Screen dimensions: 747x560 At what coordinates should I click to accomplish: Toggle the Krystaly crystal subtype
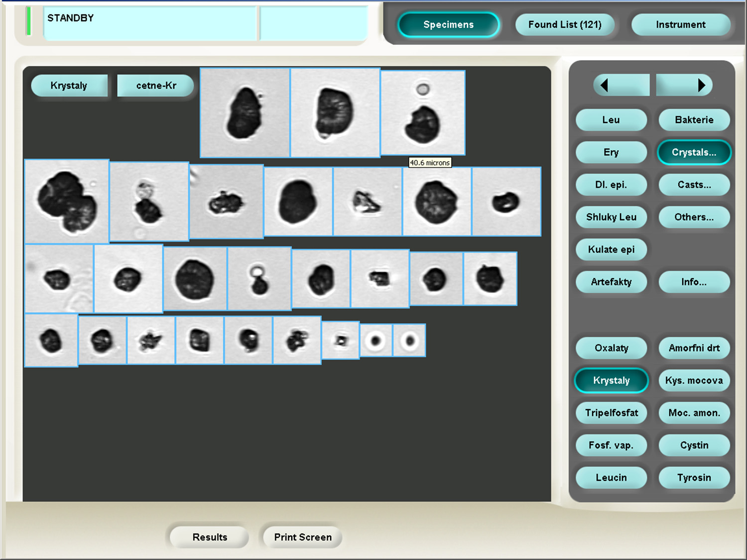click(x=611, y=380)
